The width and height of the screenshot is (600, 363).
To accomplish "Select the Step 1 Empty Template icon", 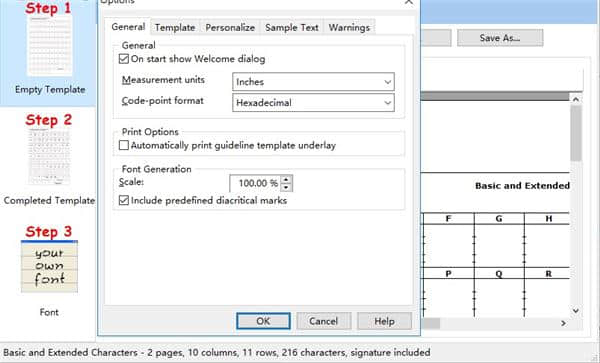I will (x=49, y=46).
